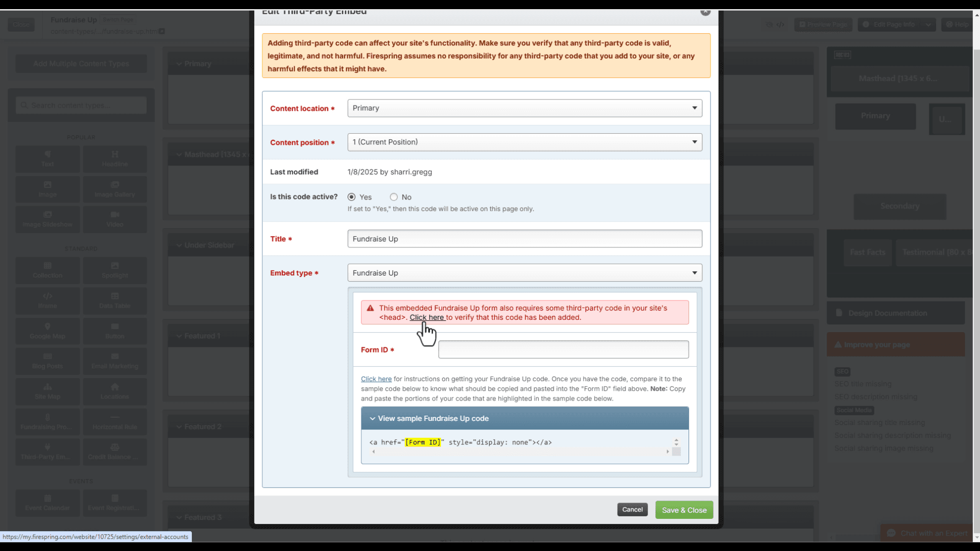Click Preview Page button
Viewport: 980px width, 551px height.
(x=823, y=24)
